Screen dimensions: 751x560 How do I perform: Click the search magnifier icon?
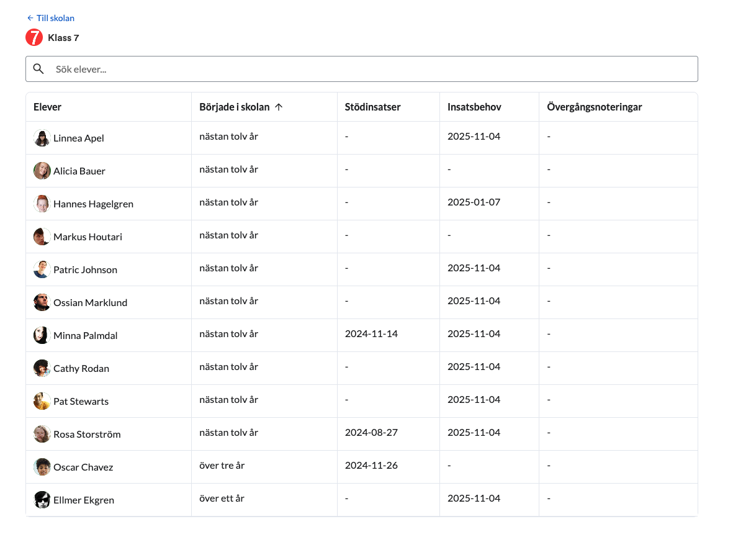pos(38,69)
